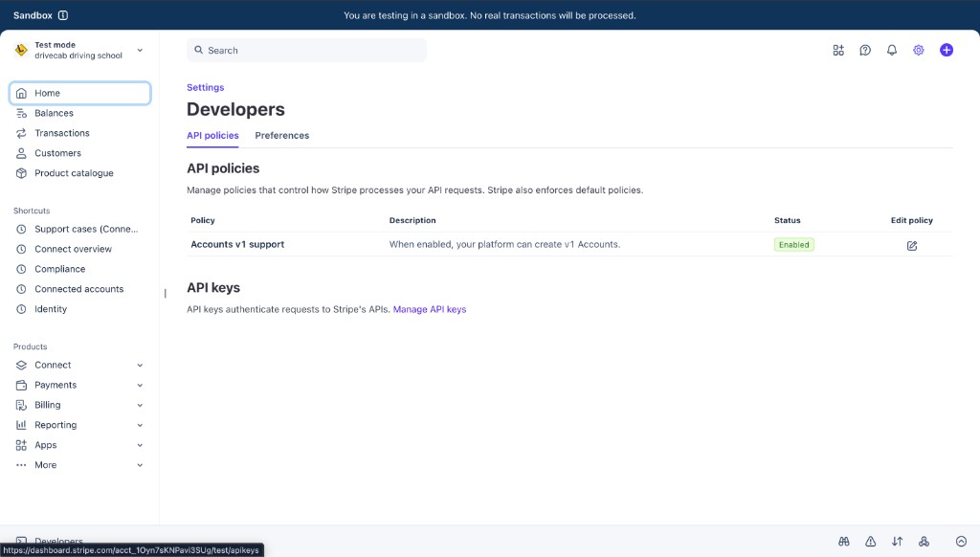Image resolution: width=980 pixels, height=557 pixels.
Task: Click the warning triangle icon in bottom bar
Action: point(871,542)
